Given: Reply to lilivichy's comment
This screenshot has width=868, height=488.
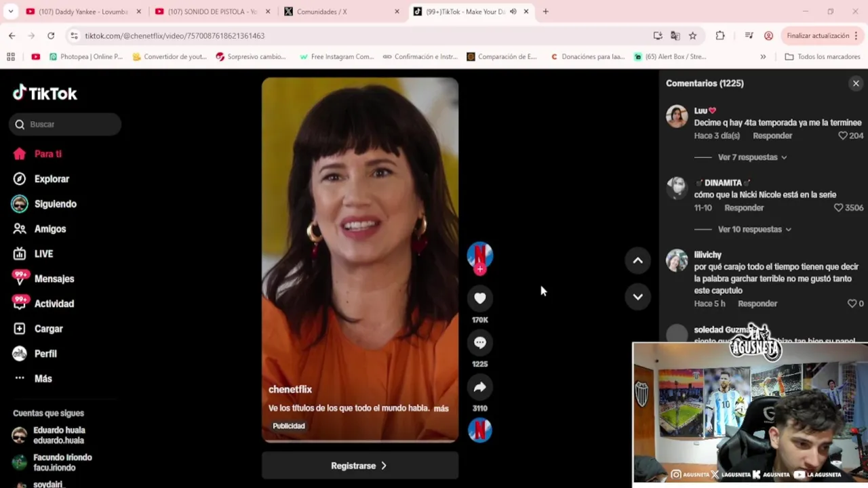Looking at the screenshot, I should [757, 304].
